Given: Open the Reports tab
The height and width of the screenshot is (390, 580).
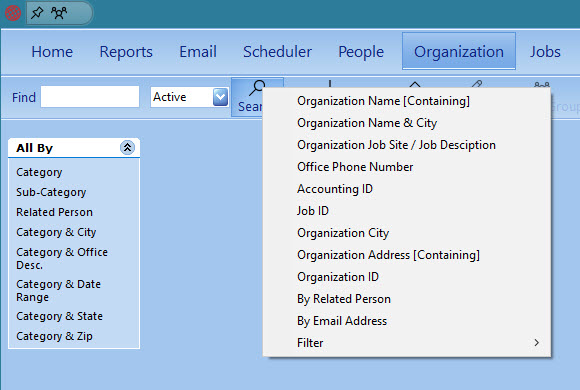Looking at the screenshot, I should 126,52.
